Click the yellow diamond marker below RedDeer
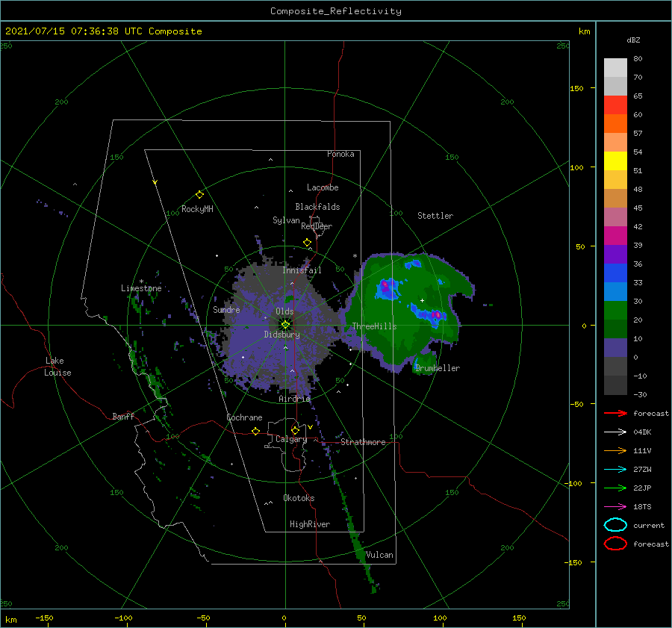 point(308,243)
